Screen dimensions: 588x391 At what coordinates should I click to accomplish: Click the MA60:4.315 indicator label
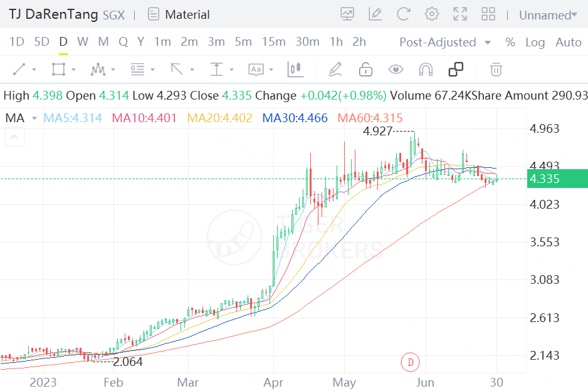pyautogui.click(x=370, y=118)
